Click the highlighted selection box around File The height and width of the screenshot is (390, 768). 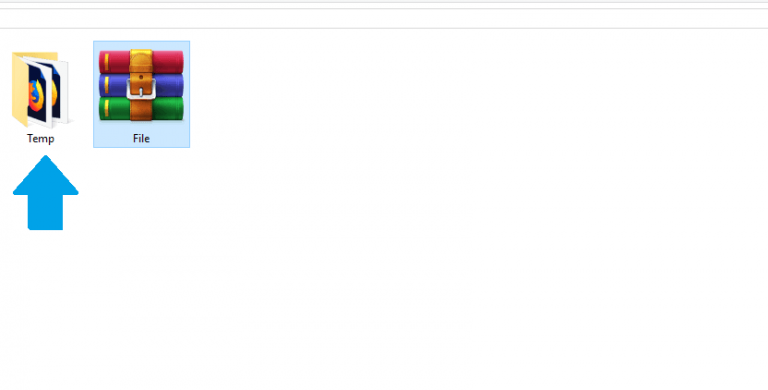click(141, 94)
